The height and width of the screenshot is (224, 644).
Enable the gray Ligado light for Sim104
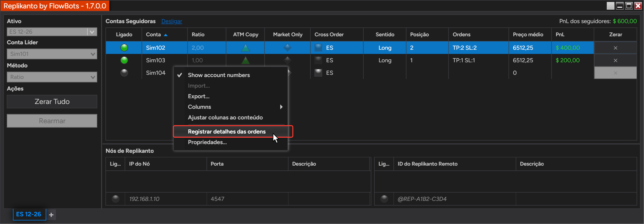click(x=124, y=73)
